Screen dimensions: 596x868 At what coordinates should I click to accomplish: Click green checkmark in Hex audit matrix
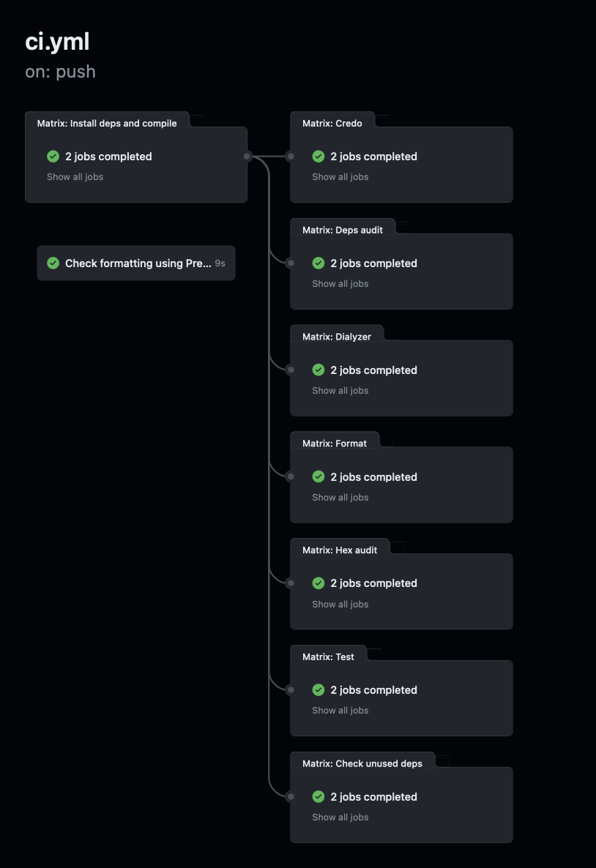(318, 583)
